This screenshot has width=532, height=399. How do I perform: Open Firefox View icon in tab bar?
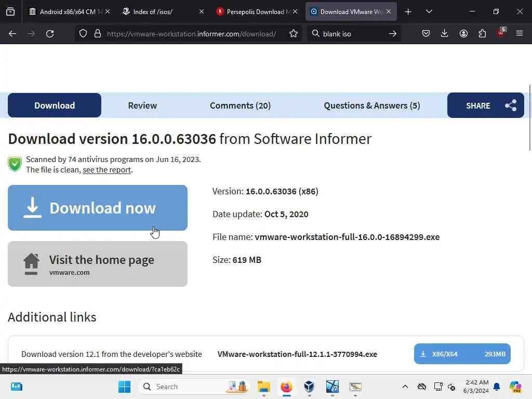point(10,11)
